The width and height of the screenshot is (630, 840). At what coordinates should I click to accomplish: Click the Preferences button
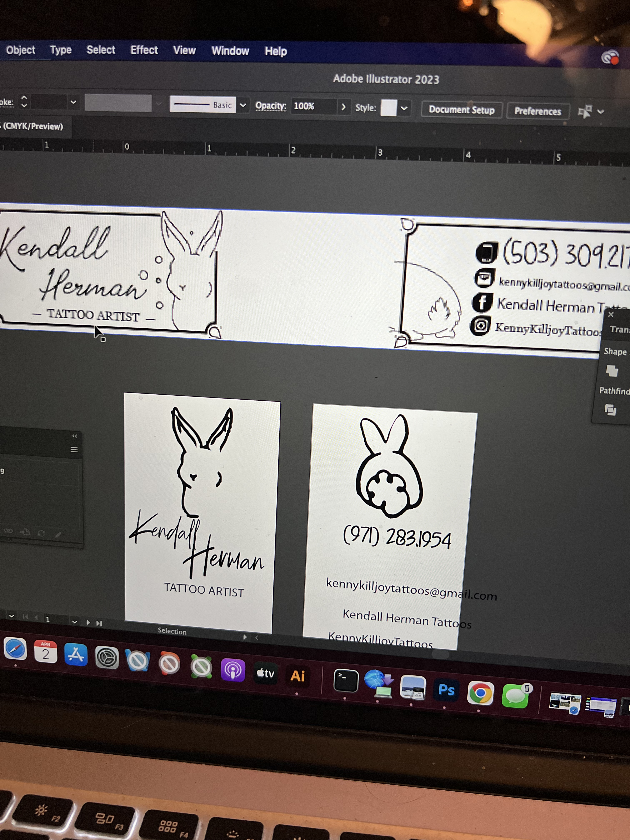537,111
